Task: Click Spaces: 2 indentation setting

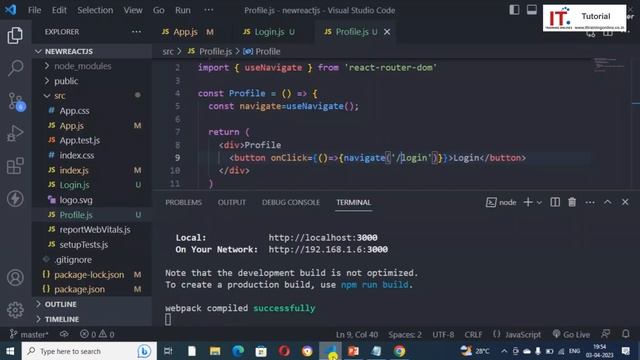Action: click(405, 334)
